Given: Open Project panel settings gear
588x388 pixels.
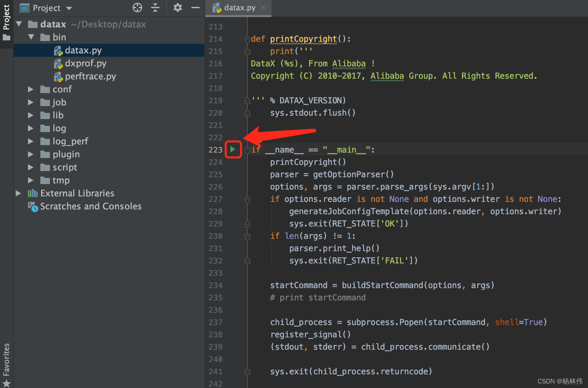Looking at the screenshot, I should [177, 8].
